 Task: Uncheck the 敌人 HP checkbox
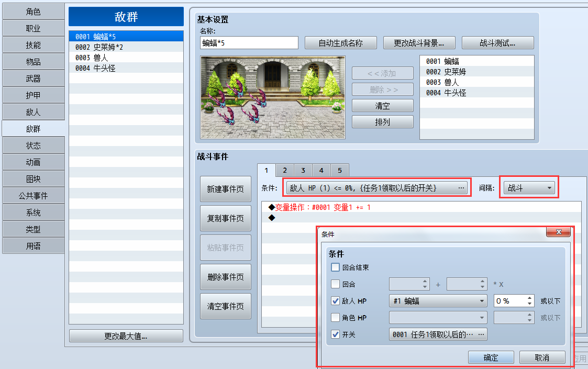[x=335, y=301]
